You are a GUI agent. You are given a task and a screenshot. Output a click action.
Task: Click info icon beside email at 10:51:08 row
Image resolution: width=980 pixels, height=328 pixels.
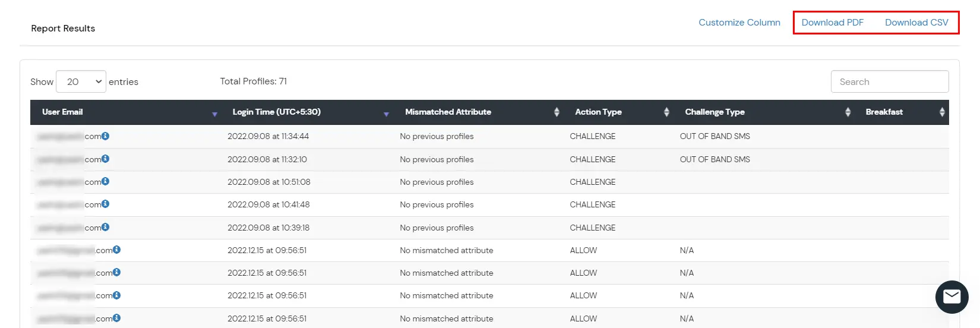coord(105,181)
